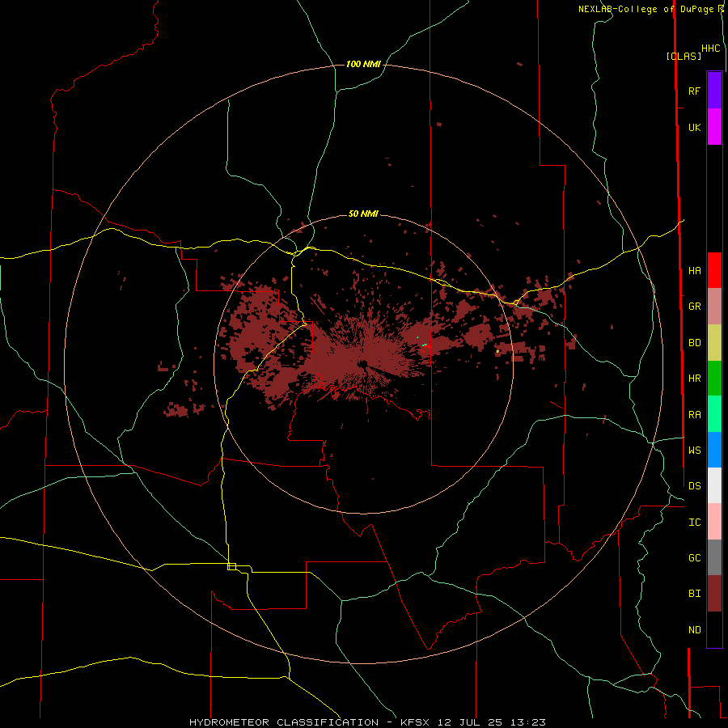The height and width of the screenshot is (728, 728).
Task: Click the 'IC' legend label
Action: tap(694, 522)
